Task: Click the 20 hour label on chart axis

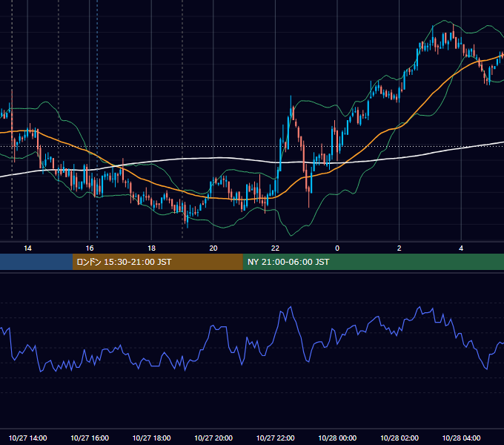Action: pos(213,248)
